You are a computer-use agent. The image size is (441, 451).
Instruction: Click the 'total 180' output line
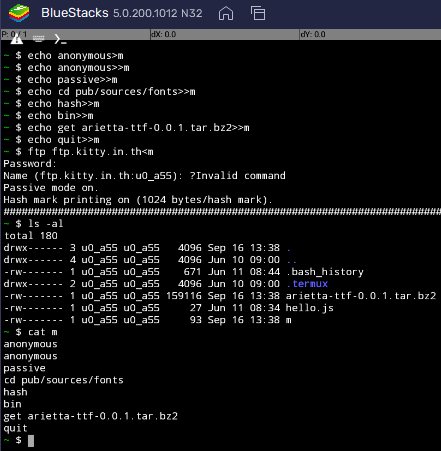coord(31,236)
